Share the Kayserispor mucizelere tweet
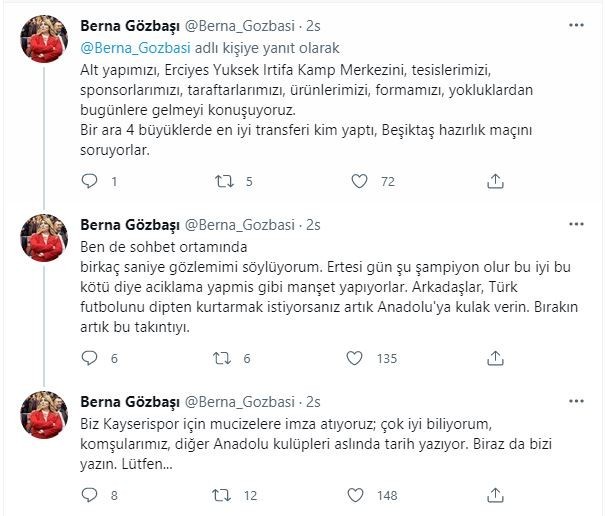The image size is (605, 516). (494, 493)
